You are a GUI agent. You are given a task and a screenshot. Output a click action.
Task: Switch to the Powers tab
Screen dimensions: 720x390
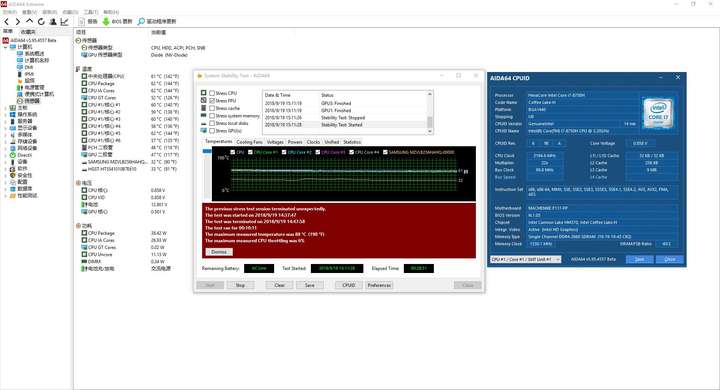click(295, 142)
